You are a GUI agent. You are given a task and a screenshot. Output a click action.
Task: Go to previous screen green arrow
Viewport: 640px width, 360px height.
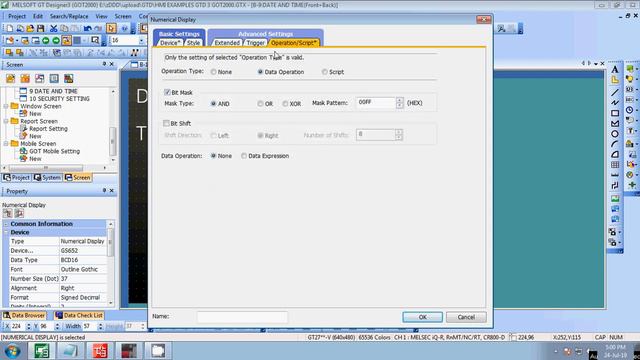(x=46, y=40)
